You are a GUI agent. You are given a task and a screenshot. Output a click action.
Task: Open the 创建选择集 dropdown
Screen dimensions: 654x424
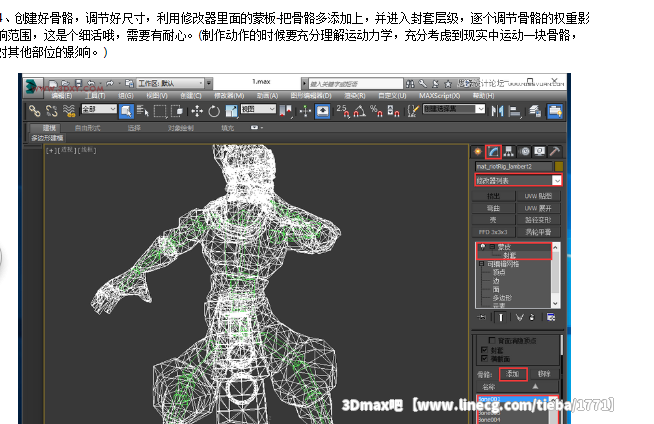pyautogui.click(x=454, y=109)
